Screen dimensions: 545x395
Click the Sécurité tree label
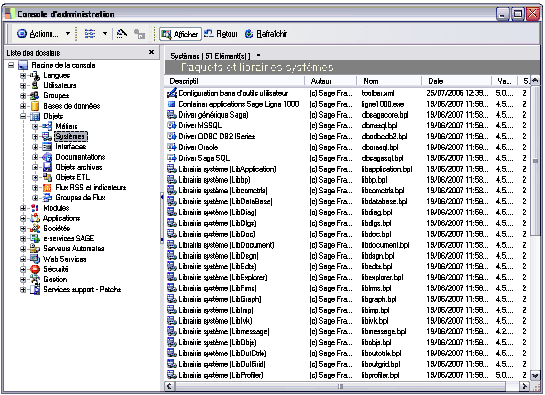tap(56, 269)
